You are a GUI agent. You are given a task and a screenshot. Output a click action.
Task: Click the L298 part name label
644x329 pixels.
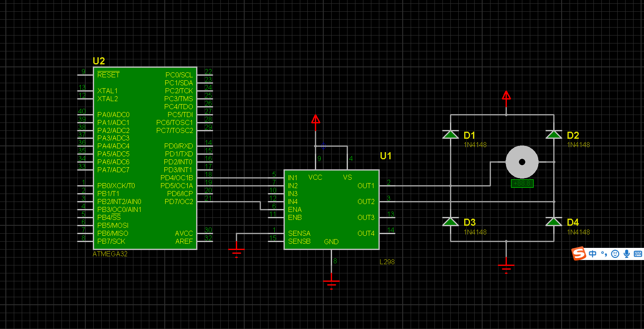pos(387,262)
